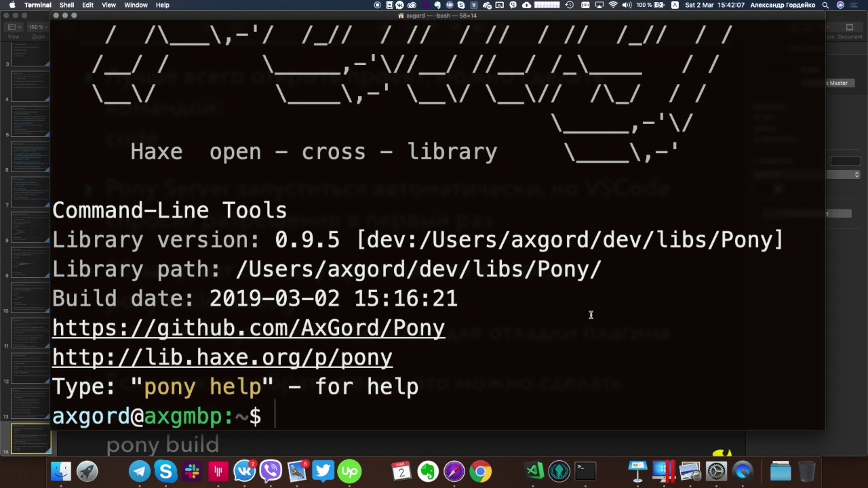Open keyboard input source menu
This screenshot has width=868, height=488.
coord(675,5)
